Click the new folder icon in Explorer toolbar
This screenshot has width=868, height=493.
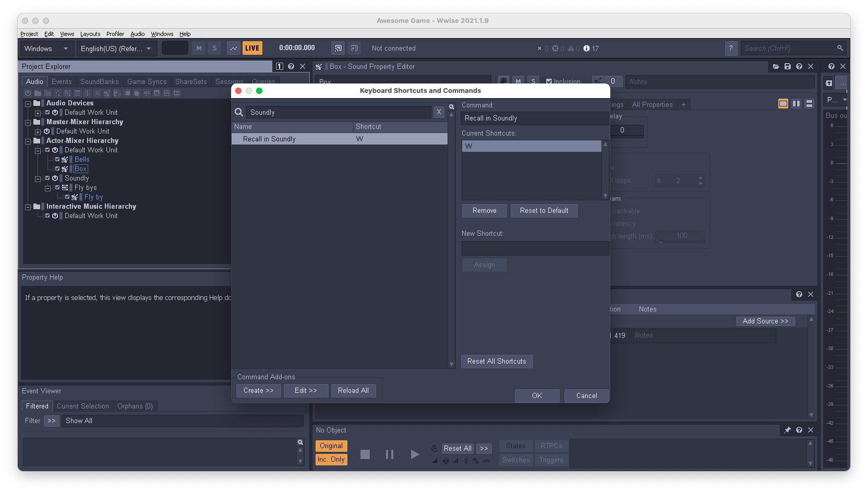[38, 93]
